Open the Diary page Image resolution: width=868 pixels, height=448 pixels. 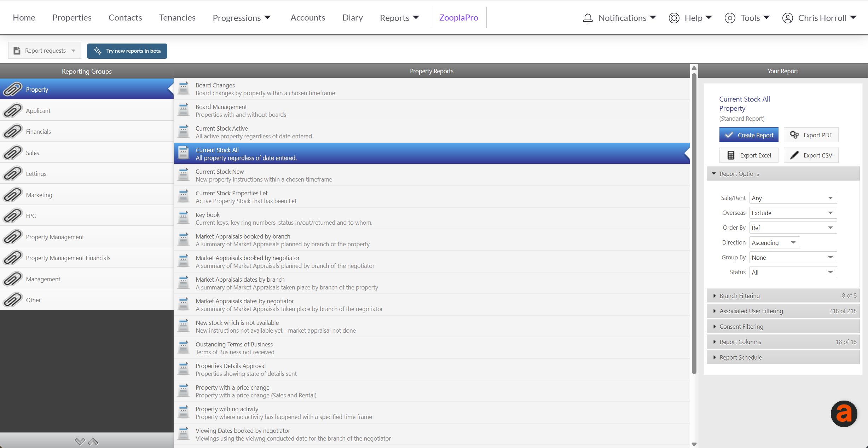coord(352,18)
